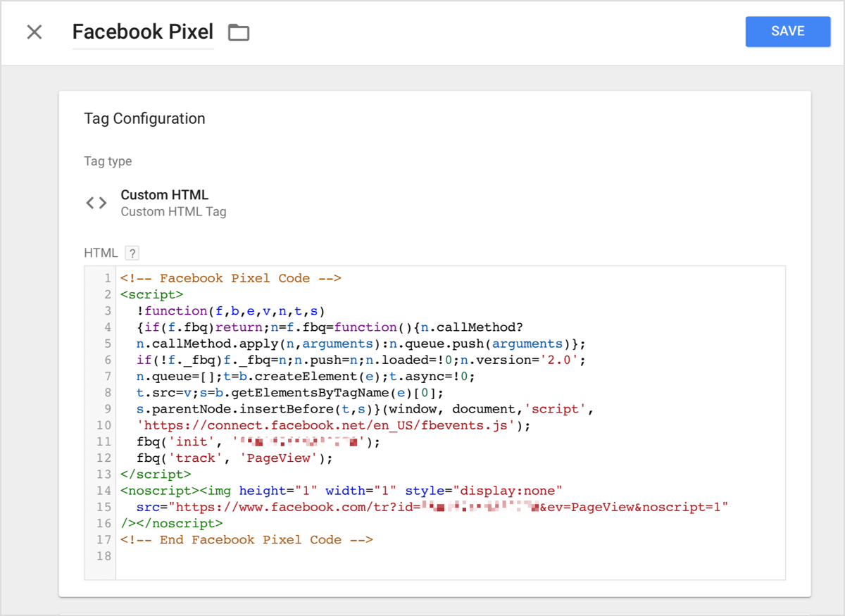Click the End Facebook Pixel Code comment
Viewport: 845px width, 616px height.
246,540
